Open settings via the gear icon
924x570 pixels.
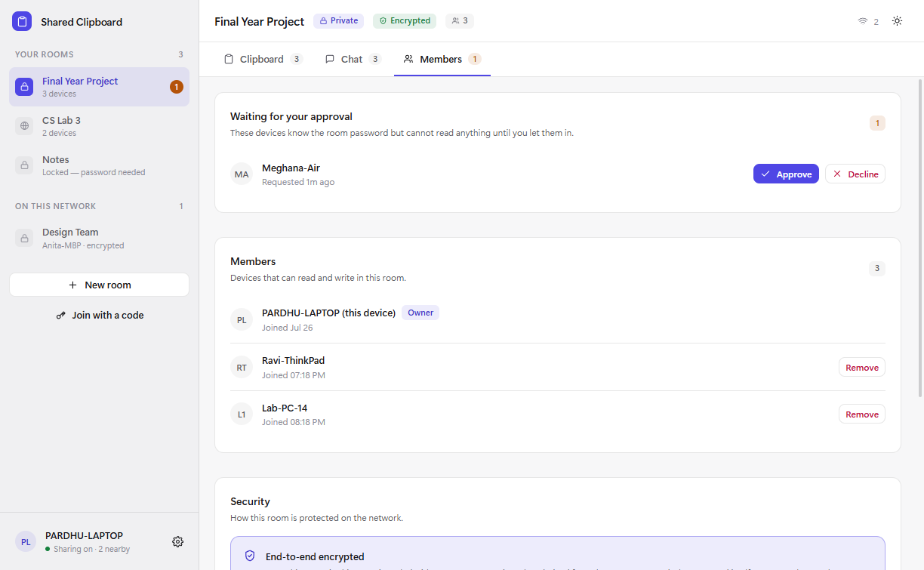coord(178,541)
